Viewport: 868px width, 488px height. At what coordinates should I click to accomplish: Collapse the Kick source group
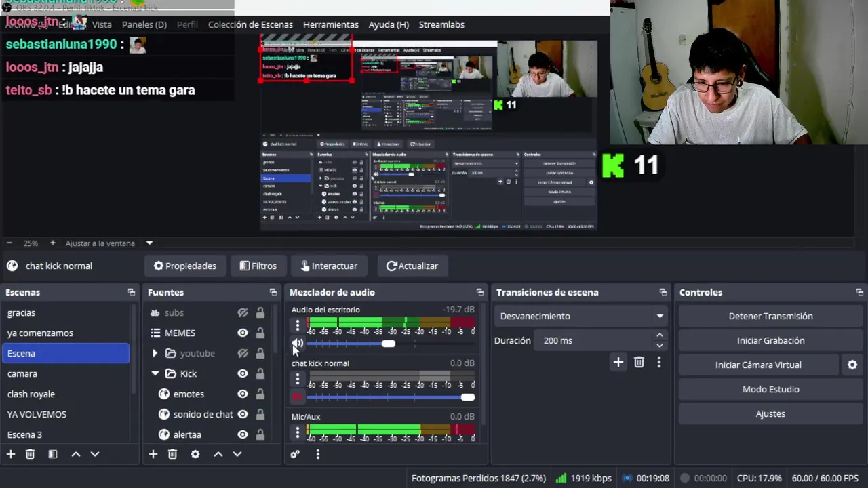pyautogui.click(x=155, y=373)
